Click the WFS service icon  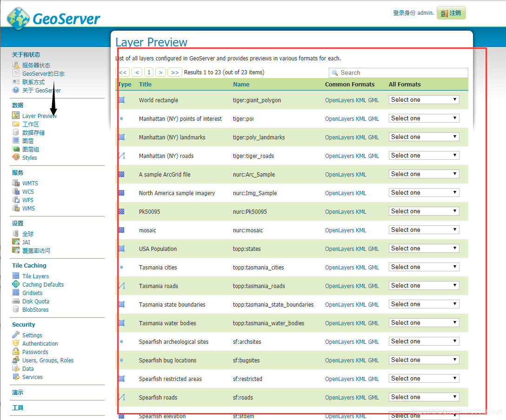(16, 199)
